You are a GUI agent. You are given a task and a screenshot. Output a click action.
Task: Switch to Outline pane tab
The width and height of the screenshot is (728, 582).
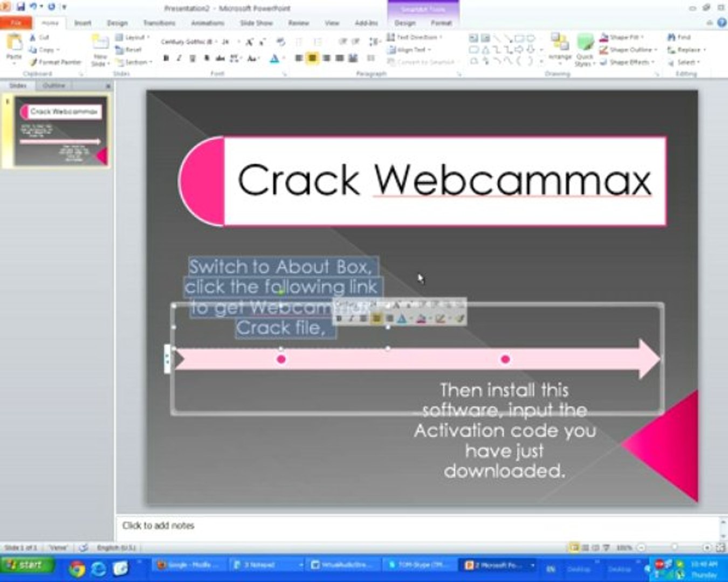click(54, 86)
